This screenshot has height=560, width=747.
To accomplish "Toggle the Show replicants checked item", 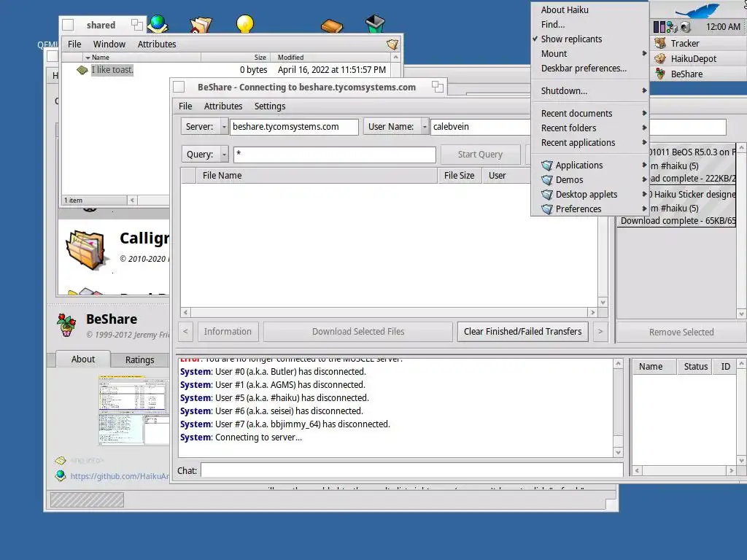I will 589,39.
